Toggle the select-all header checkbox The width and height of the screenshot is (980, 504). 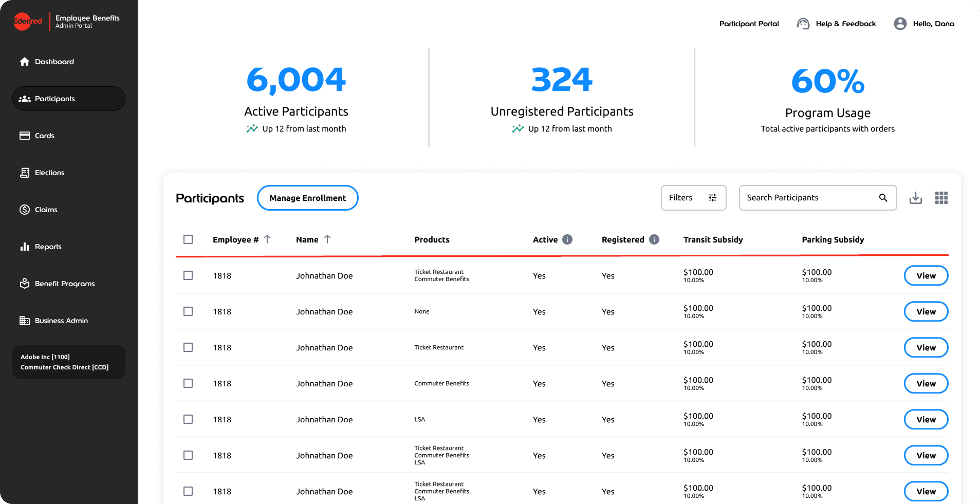point(188,239)
